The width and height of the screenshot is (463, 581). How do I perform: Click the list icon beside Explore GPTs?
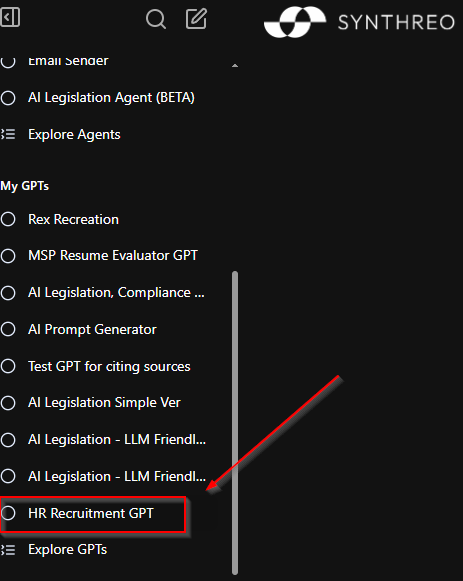tap(8, 550)
